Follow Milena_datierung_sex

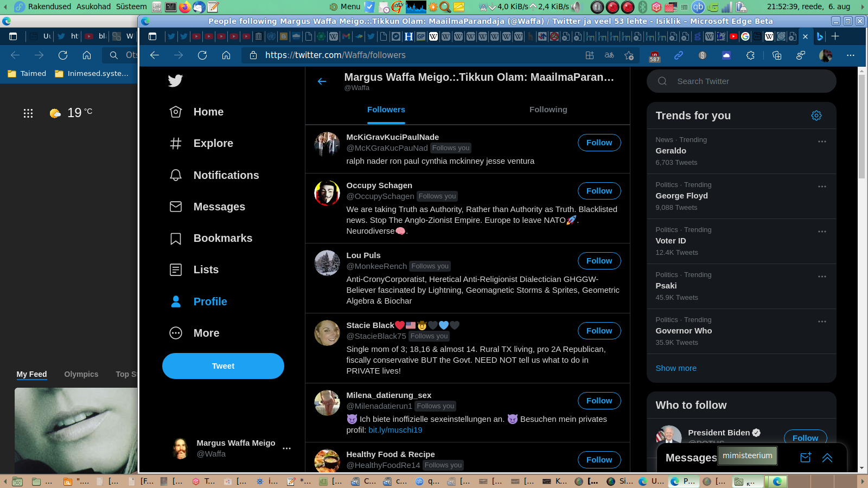599,401
